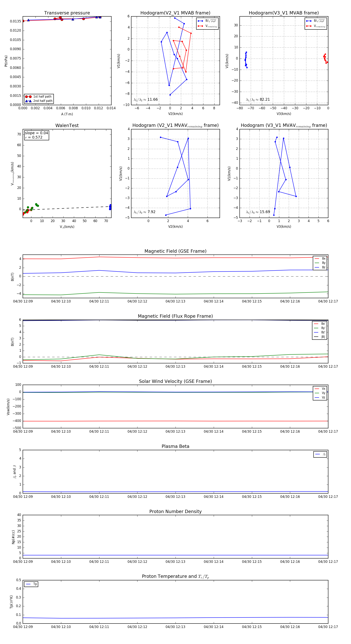351x644 pixels.
Task: Click the 'Vy' legend entry
Action: [x=320, y=393]
